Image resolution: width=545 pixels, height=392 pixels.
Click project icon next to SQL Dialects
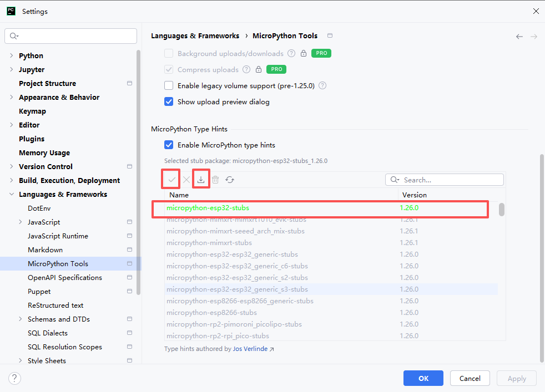130,333
